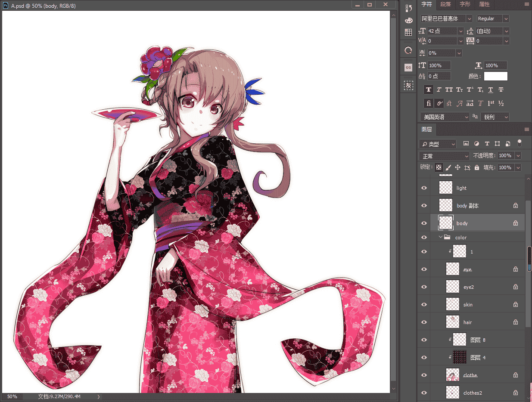Screen dimensions: 532x402
Task: Filter layers by type layers icon
Action: [487, 144]
